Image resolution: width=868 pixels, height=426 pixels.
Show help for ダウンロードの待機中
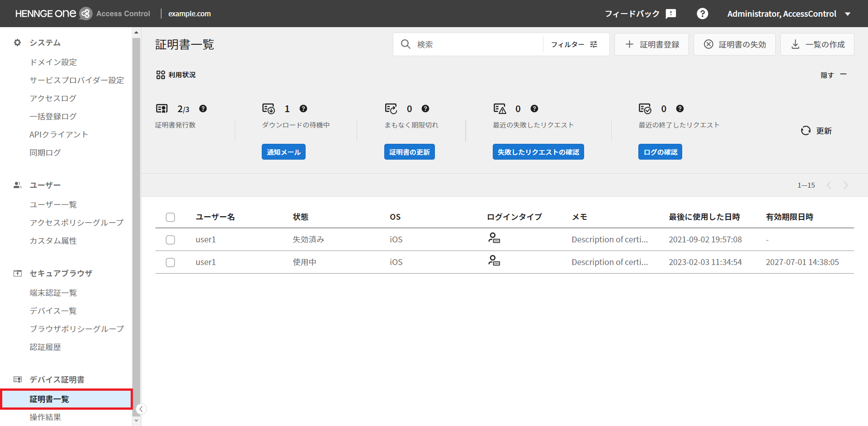[x=303, y=109]
